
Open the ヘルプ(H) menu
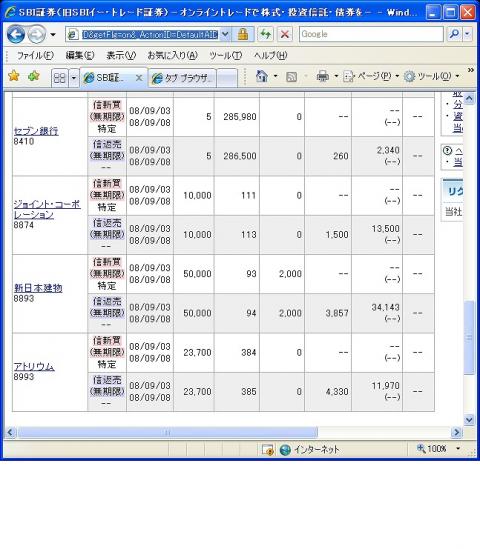pos(270,55)
